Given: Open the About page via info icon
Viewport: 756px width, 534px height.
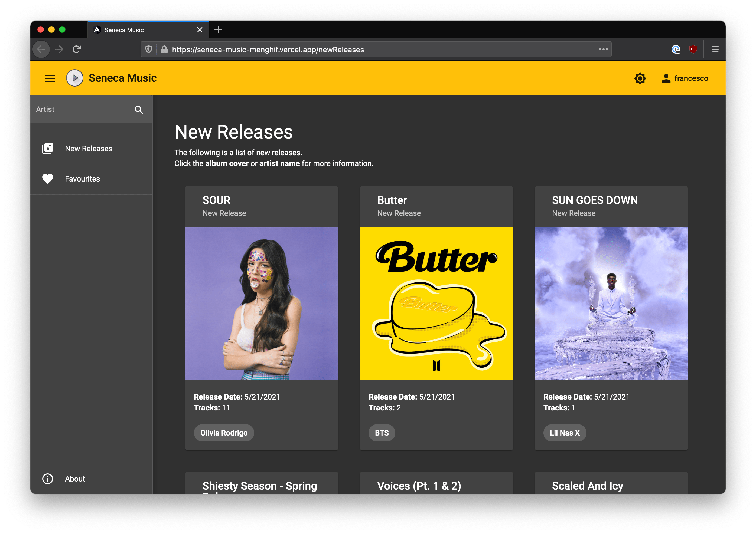Looking at the screenshot, I should pos(48,479).
